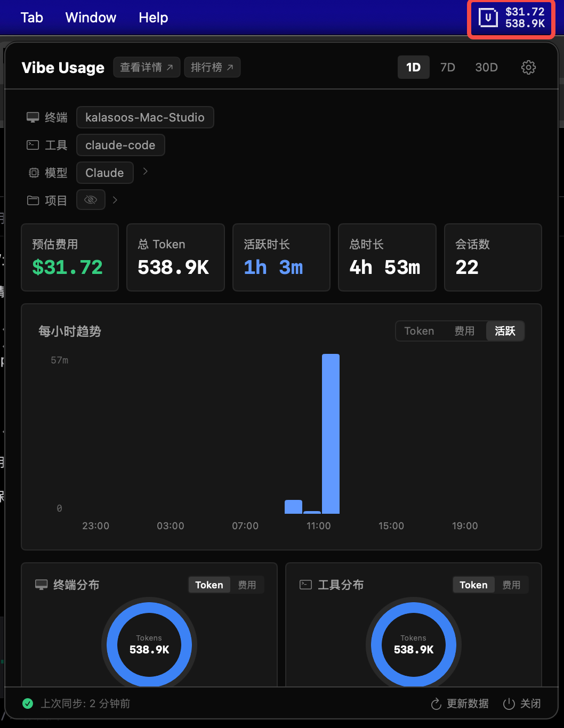Click the folder icon beside 项目
The width and height of the screenshot is (564, 728).
tap(33, 200)
